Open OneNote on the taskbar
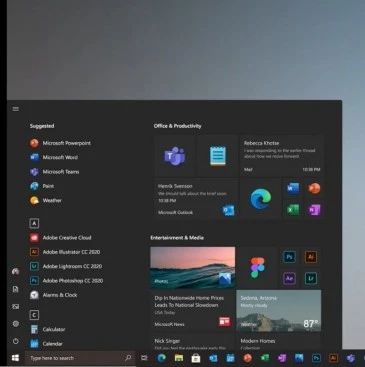 (282, 358)
